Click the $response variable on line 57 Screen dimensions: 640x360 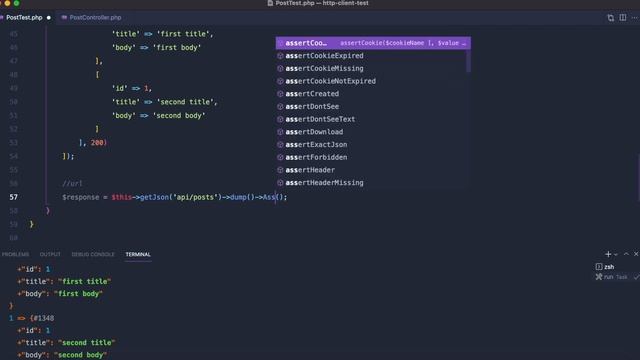pos(80,197)
